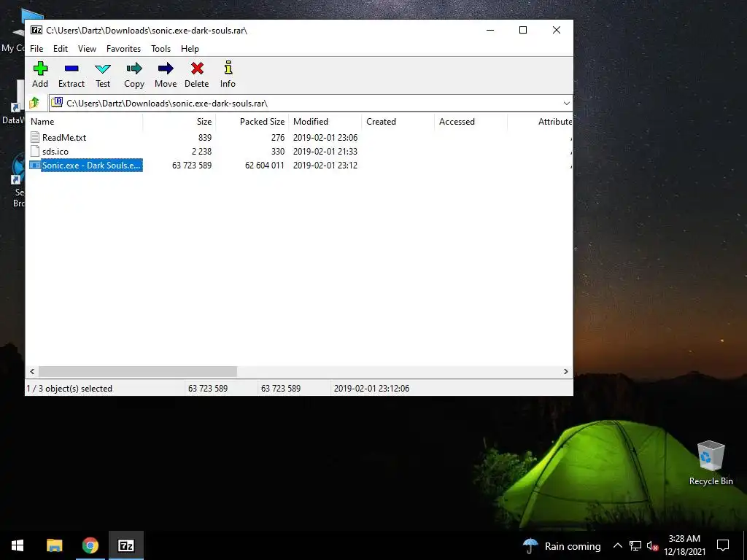The width and height of the screenshot is (747, 560).
Task: Sort by the Attributes column header
Action: click(x=540, y=122)
